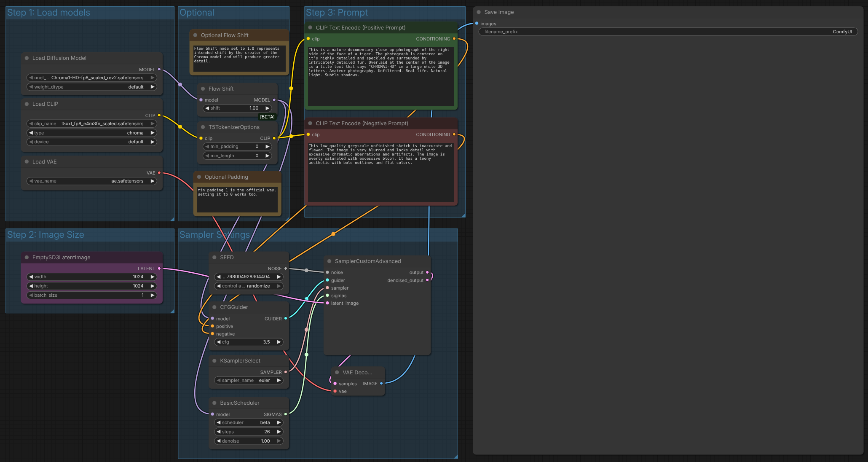Select the Step 3: Prompt group title
The height and width of the screenshot is (462, 868).
[x=337, y=13]
